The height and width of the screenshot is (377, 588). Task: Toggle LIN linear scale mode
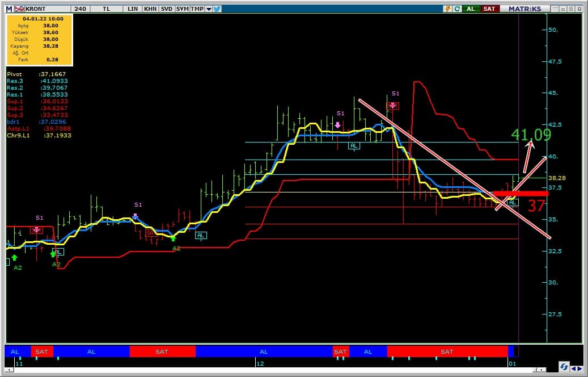133,9
